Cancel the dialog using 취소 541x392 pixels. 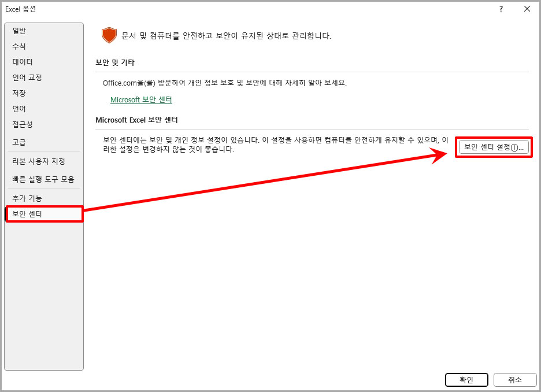click(514, 380)
